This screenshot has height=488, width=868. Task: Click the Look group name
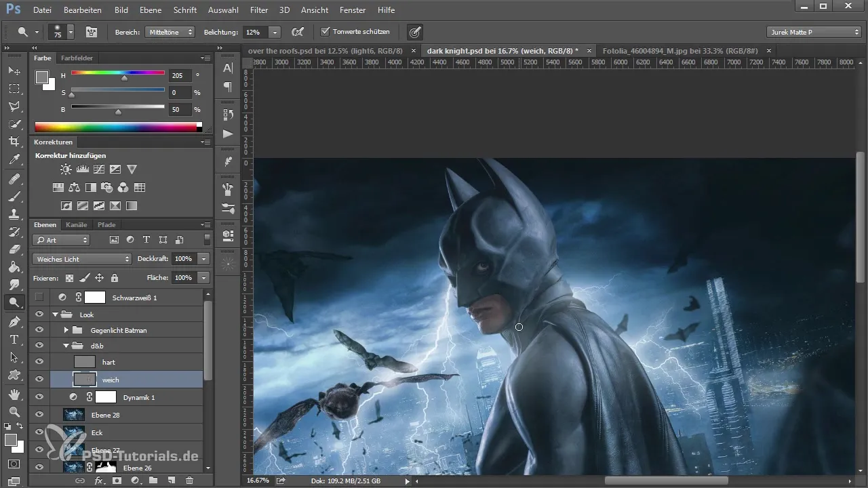point(86,314)
